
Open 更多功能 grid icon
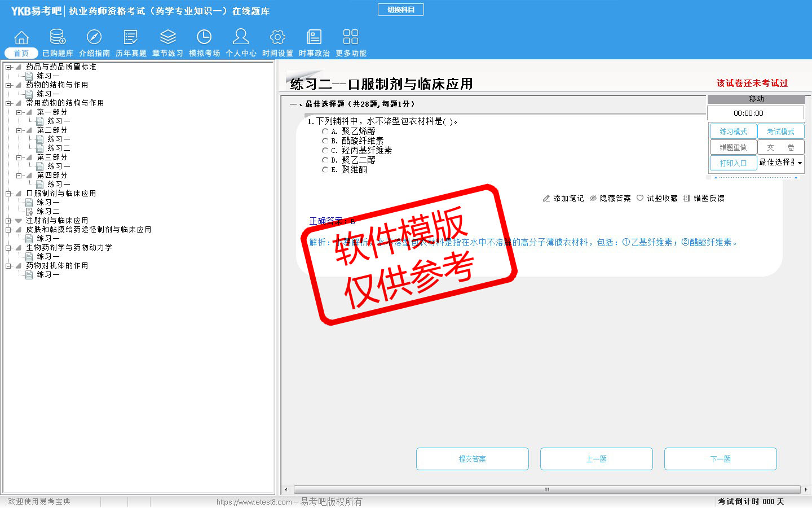click(x=350, y=37)
